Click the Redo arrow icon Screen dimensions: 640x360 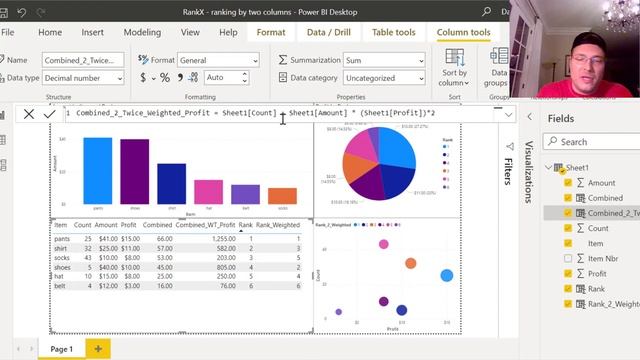click(41, 12)
